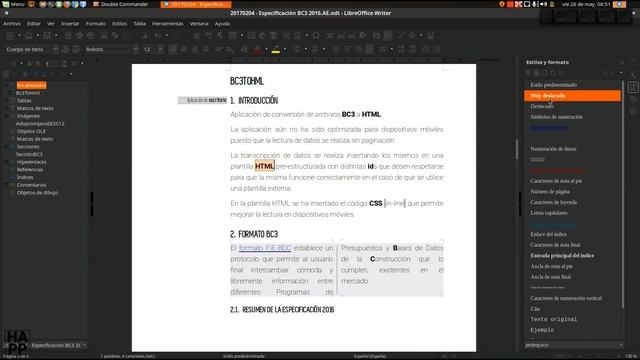The width and height of the screenshot is (640, 360).
Task: Select the Line drawing tool icon
Action: point(401,36)
